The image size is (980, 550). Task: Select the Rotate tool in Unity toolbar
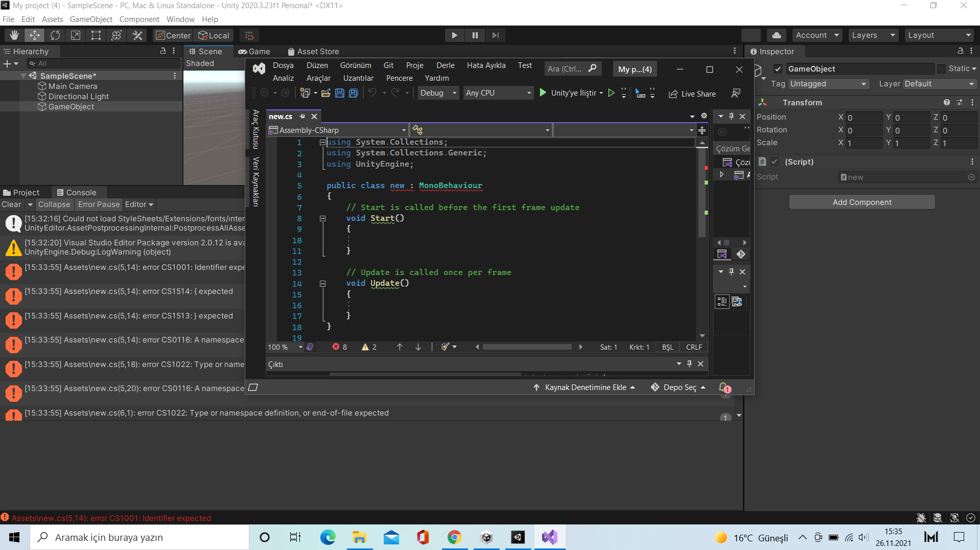(x=55, y=35)
